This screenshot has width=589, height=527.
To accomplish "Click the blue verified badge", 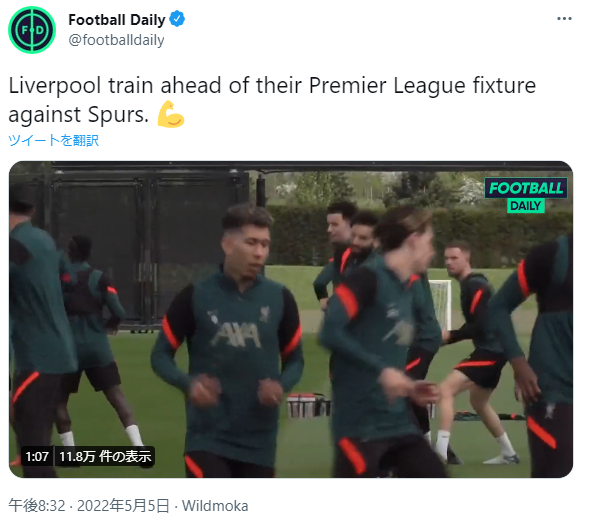I will 177,19.
